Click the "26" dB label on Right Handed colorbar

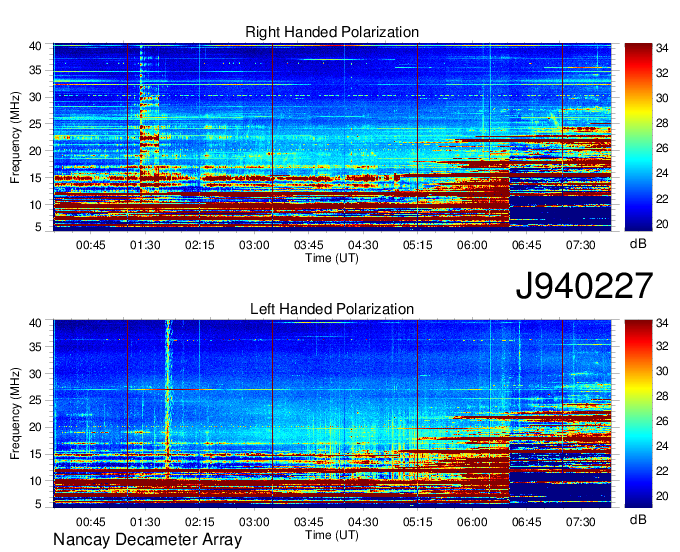pyautogui.click(x=662, y=148)
